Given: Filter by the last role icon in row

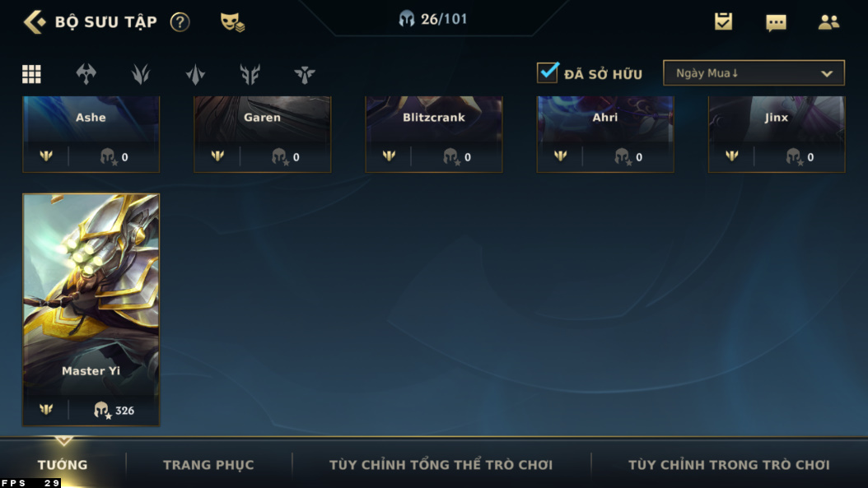Looking at the screenshot, I should (305, 74).
